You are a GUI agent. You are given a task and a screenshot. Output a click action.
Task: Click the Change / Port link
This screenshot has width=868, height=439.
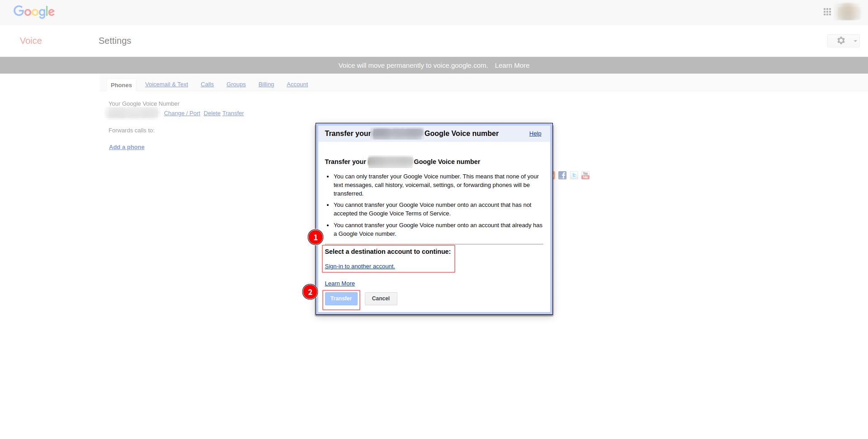pos(182,113)
